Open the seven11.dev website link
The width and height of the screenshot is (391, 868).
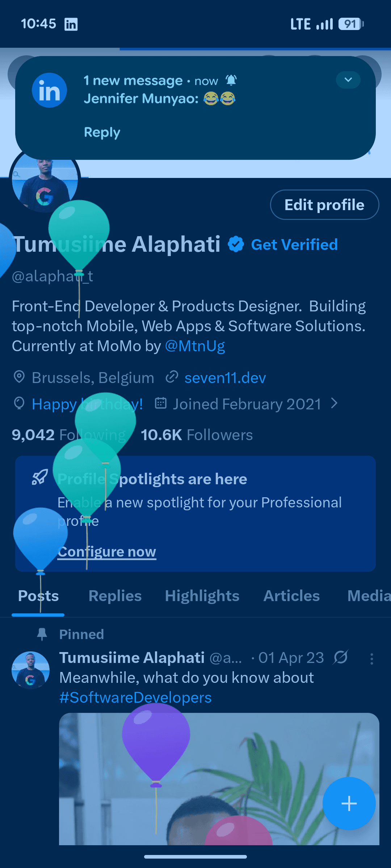click(225, 378)
